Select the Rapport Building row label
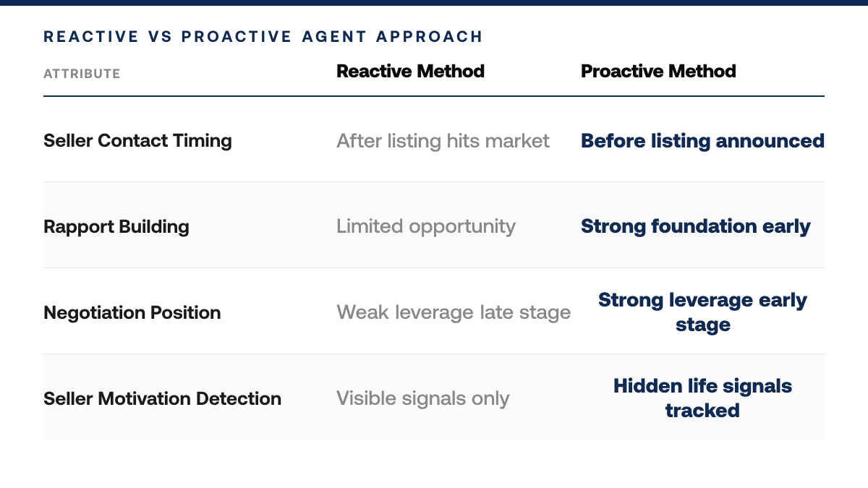Viewport: 868px width, 488px height. [116, 226]
